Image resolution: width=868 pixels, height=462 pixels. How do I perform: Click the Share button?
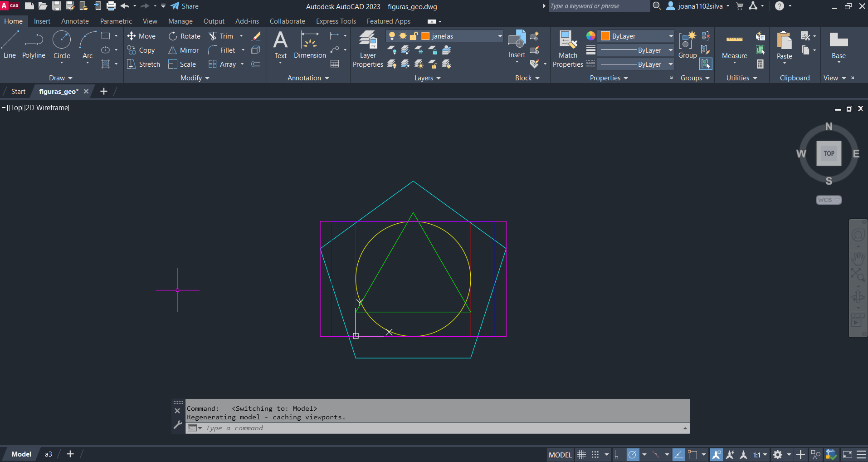pos(185,6)
